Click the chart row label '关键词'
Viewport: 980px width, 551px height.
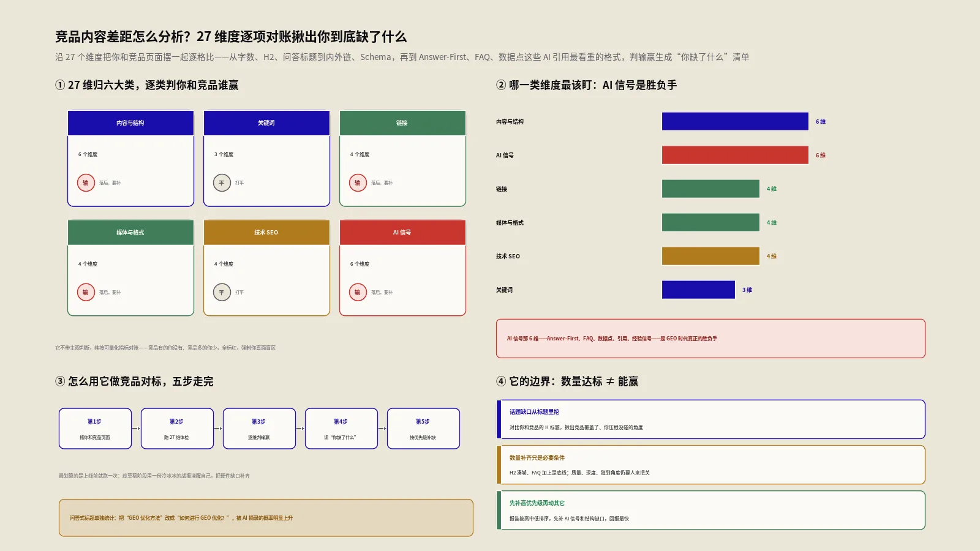(x=504, y=290)
